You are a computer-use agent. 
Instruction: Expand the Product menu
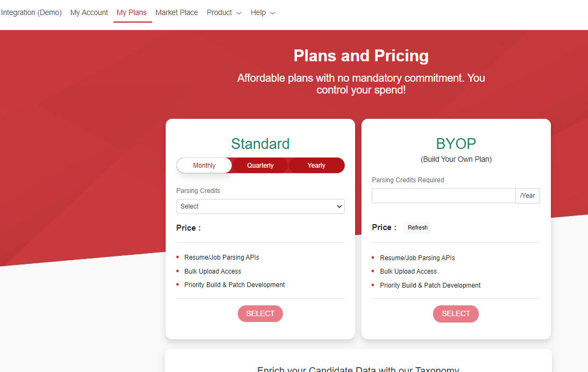(x=224, y=13)
